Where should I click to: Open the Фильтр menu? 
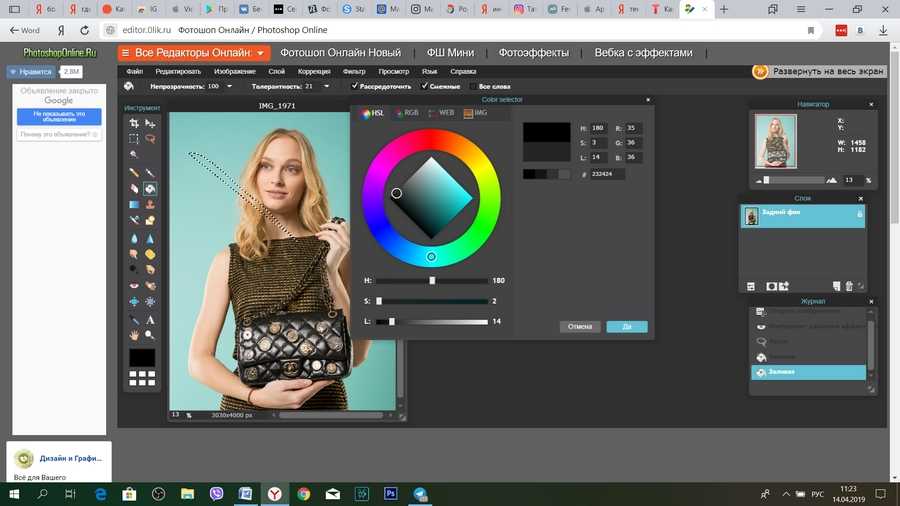coord(354,72)
